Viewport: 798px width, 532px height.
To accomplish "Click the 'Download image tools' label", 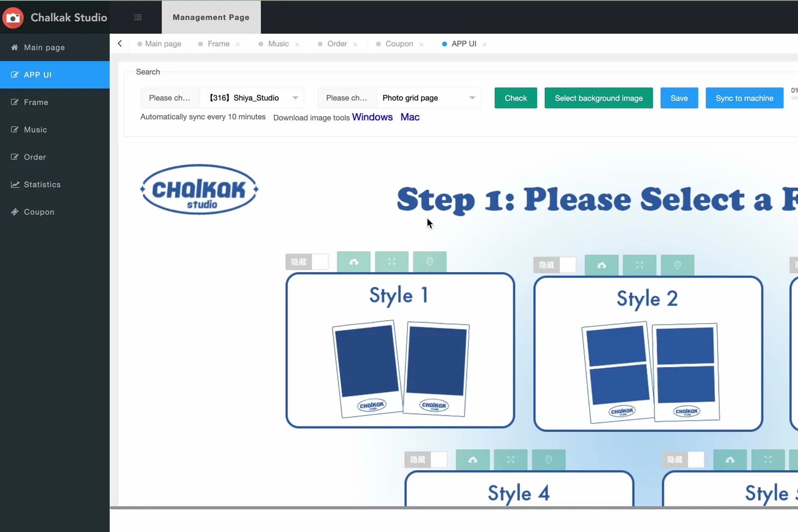I will pyautogui.click(x=312, y=118).
